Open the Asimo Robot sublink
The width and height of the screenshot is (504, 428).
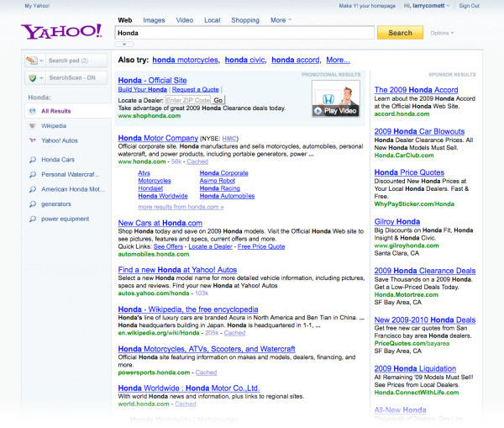(x=218, y=181)
